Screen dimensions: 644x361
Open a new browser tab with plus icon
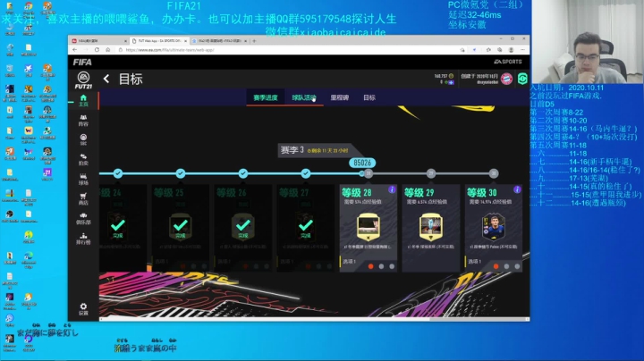[x=254, y=40]
